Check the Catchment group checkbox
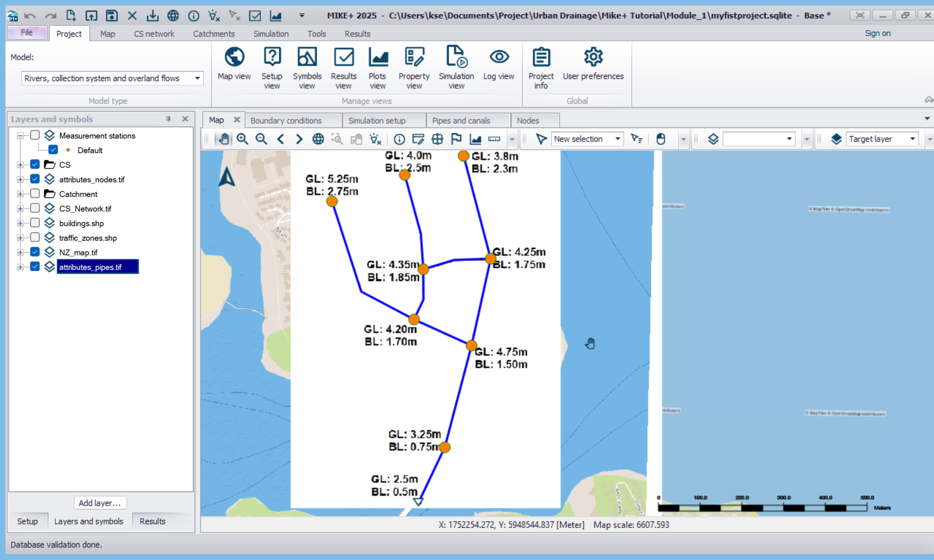The width and height of the screenshot is (934, 560). [x=35, y=194]
